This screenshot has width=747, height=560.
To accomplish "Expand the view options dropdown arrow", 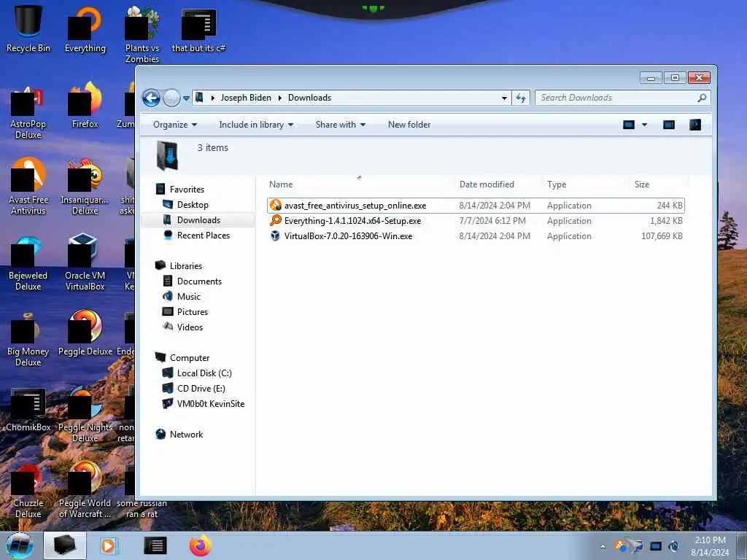I will [x=645, y=125].
